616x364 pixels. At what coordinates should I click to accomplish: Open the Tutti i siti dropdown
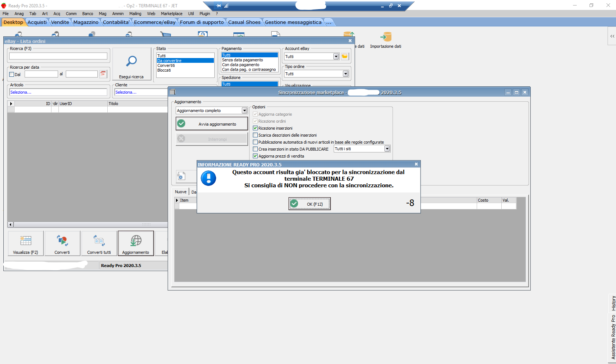pos(387,149)
